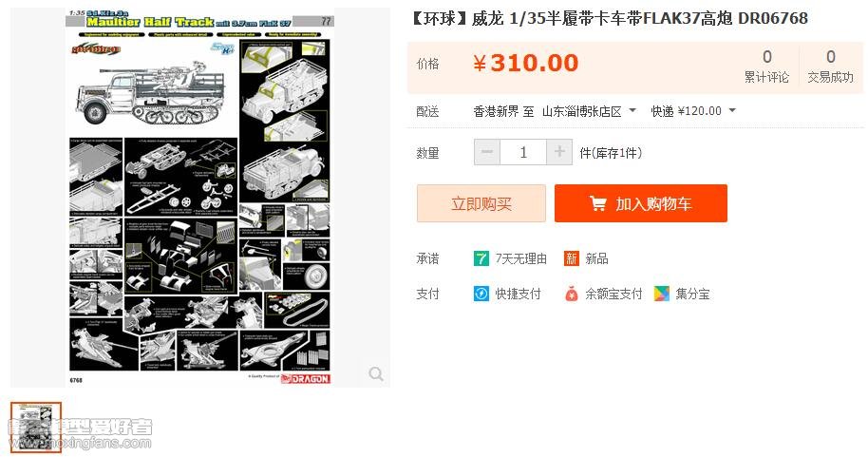This screenshot has height=457, width=868.
Task: Click the magnifier zoom icon on product image
Action: pos(376,374)
